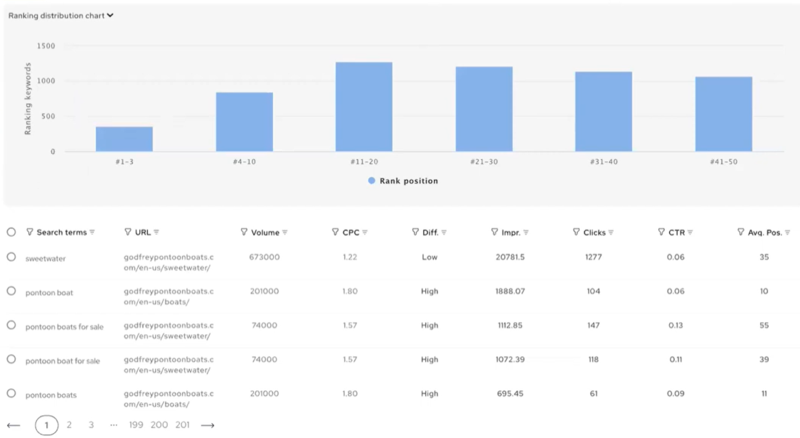This screenshot has height=438, width=800.
Task: Go to page 2 in pagination
Action: (69, 425)
